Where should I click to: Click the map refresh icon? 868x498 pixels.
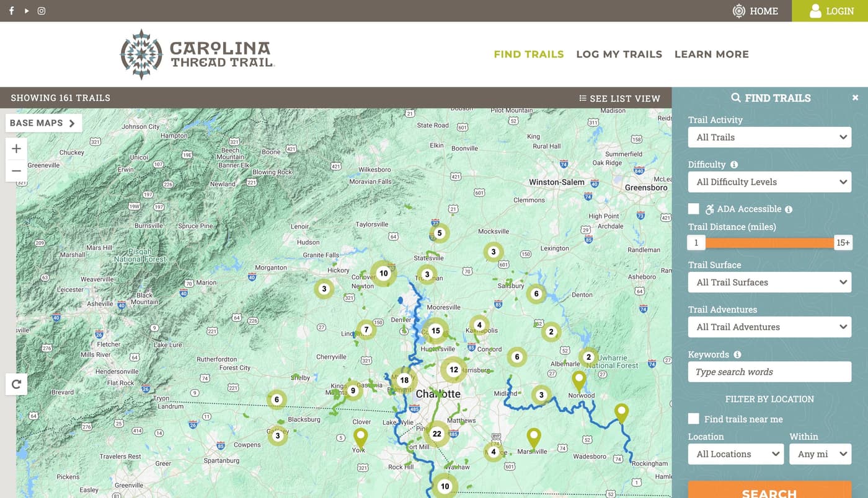tap(16, 384)
